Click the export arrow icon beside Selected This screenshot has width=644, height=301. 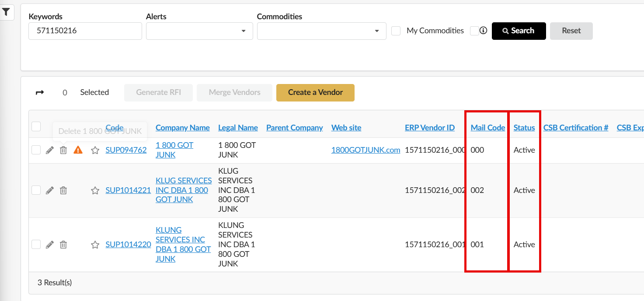[x=40, y=92]
